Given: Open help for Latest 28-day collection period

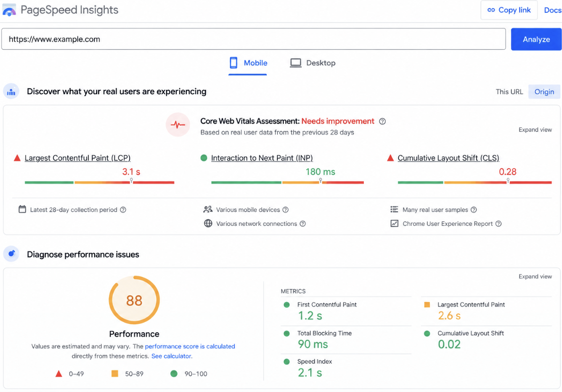Looking at the screenshot, I should pyautogui.click(x=123, y=210).
